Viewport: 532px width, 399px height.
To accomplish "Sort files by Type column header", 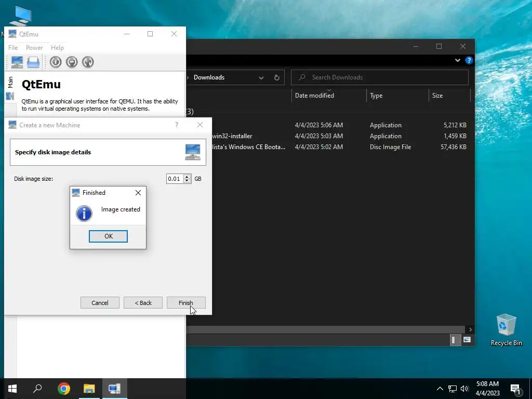I will click(x=397, y=96).
